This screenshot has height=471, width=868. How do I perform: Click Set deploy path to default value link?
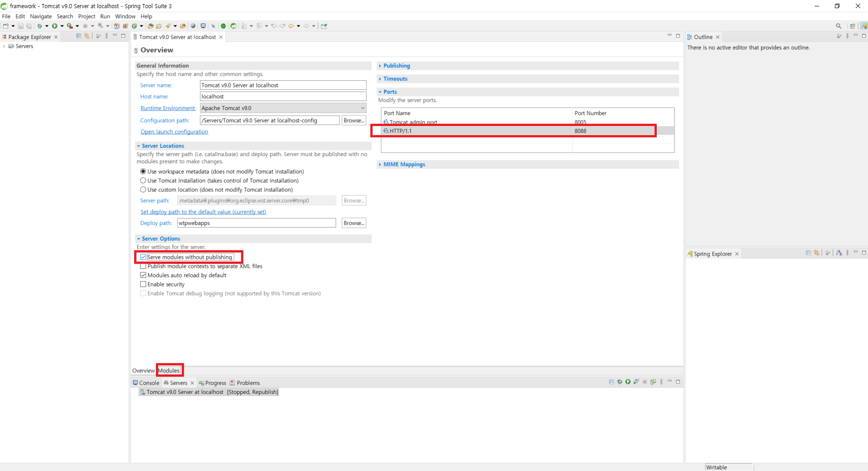pos(203,212)
